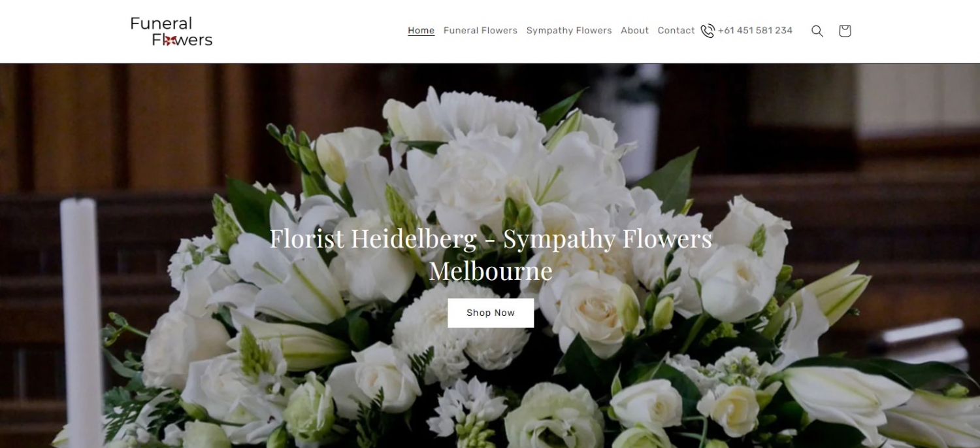
Task: Click the Shop Now button
Action: tap(491, 313)
